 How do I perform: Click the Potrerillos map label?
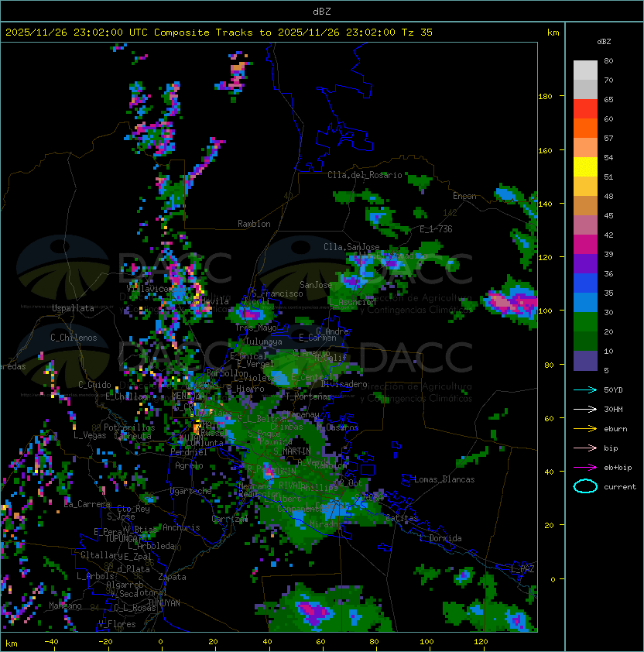tap(129, 427)
